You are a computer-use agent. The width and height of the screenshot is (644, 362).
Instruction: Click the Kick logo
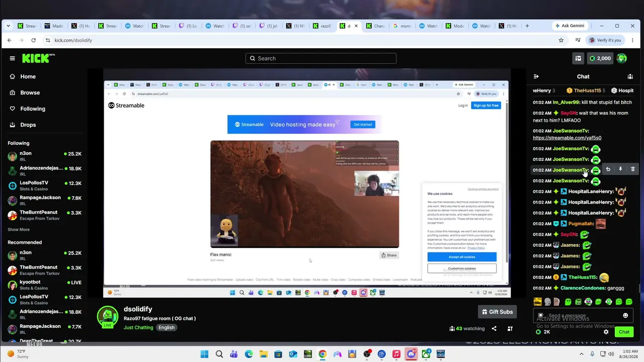38,58
